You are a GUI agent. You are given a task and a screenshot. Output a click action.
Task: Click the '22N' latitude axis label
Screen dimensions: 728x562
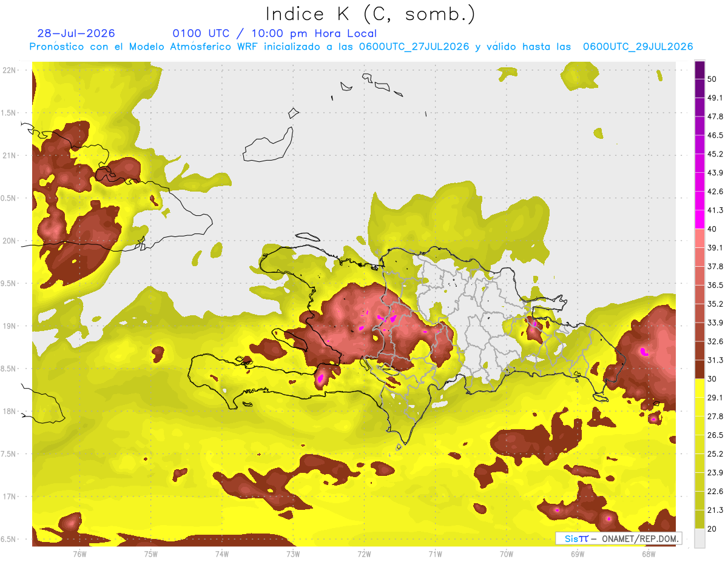point(10,70)
